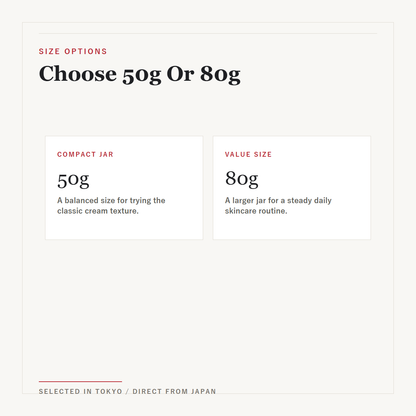
Task: Click the word 'Choose' in the heading
Action: pyautogui.click(x=78, y=73)
